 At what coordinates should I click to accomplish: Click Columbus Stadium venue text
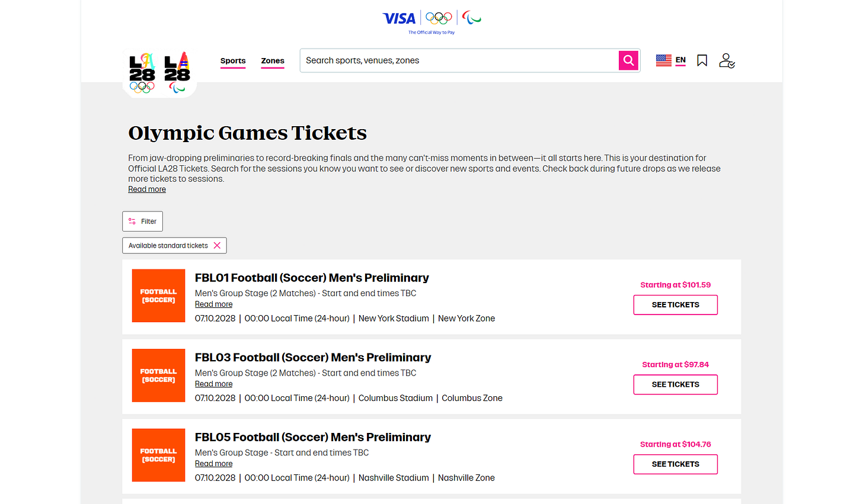tap(395, 398)
